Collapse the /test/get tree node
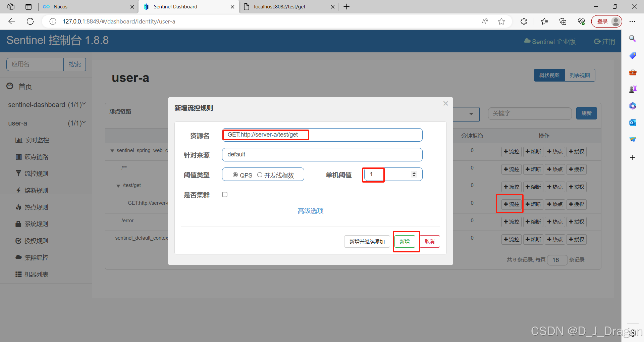This screenshot has height=342, width=644. pos(118,186)
